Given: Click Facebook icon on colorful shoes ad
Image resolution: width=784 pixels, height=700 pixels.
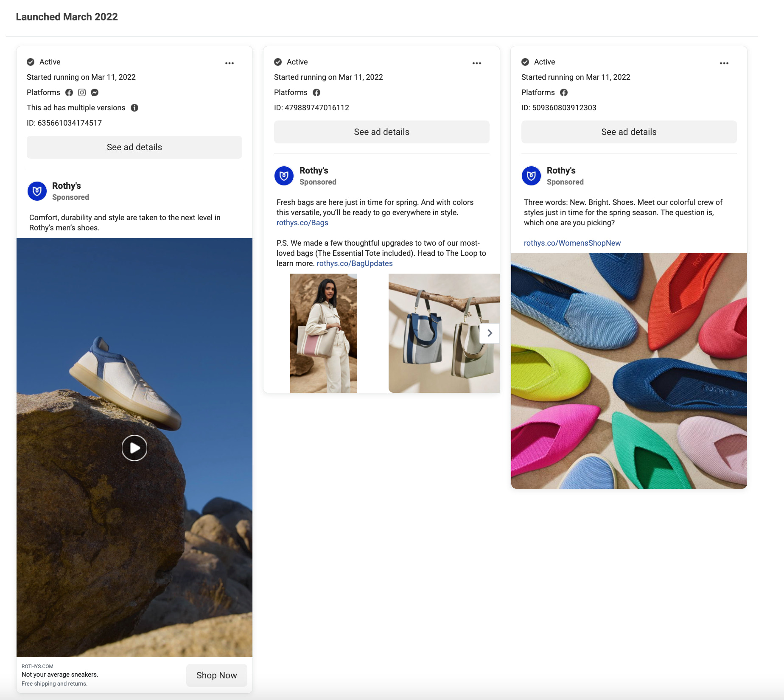Looking at the screenshot, I should [x=564, y=92].
